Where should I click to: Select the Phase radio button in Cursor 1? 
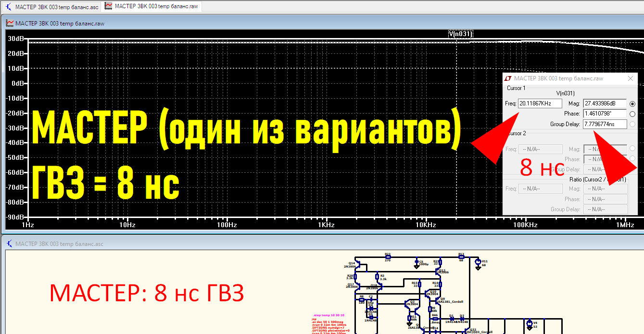click(632, 114)
